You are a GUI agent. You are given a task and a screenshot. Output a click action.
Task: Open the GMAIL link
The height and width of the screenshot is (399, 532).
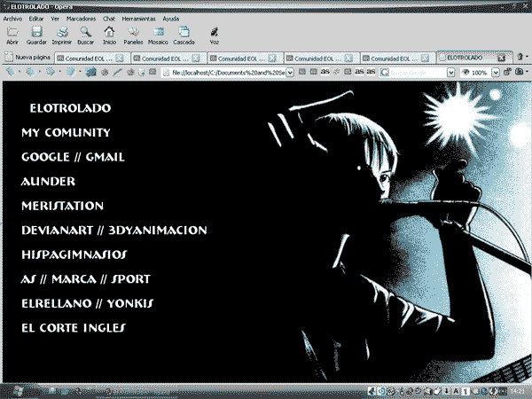pos(105,157)
